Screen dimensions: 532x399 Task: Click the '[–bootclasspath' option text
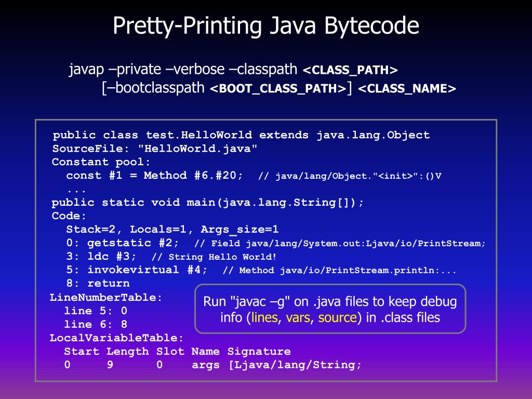click(153, 88)
